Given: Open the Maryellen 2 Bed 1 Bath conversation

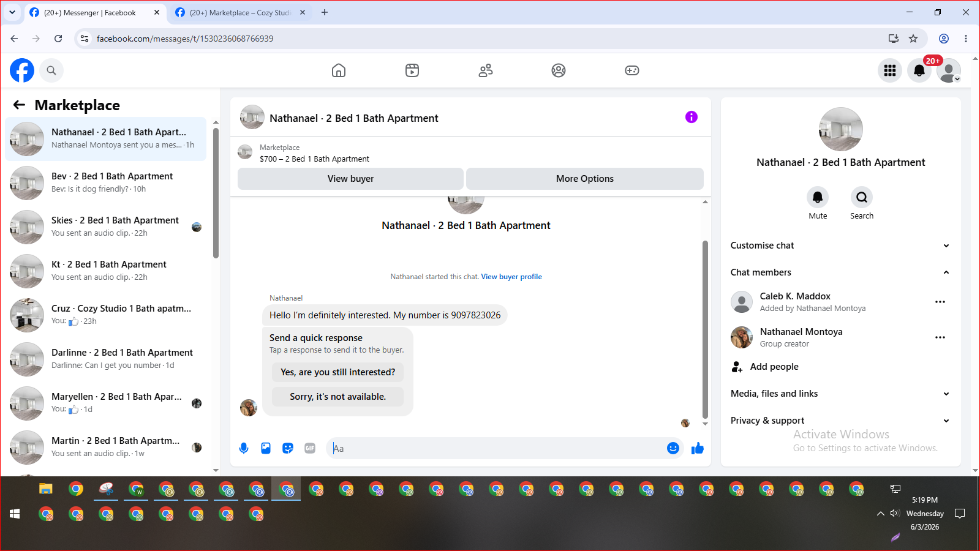Looking at the screenshot, I should (106, 403).
